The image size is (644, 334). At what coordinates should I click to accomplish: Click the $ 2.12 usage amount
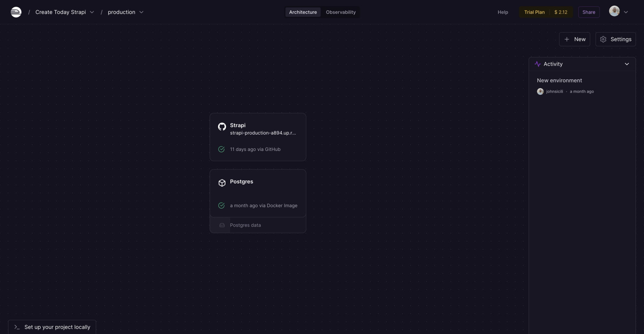(561, 12)
